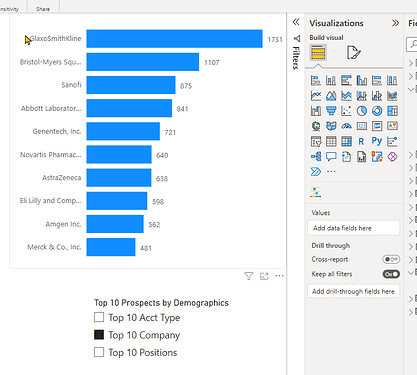
Task: Turn off the Keep all filters toggle
Action: coord(391,274)
